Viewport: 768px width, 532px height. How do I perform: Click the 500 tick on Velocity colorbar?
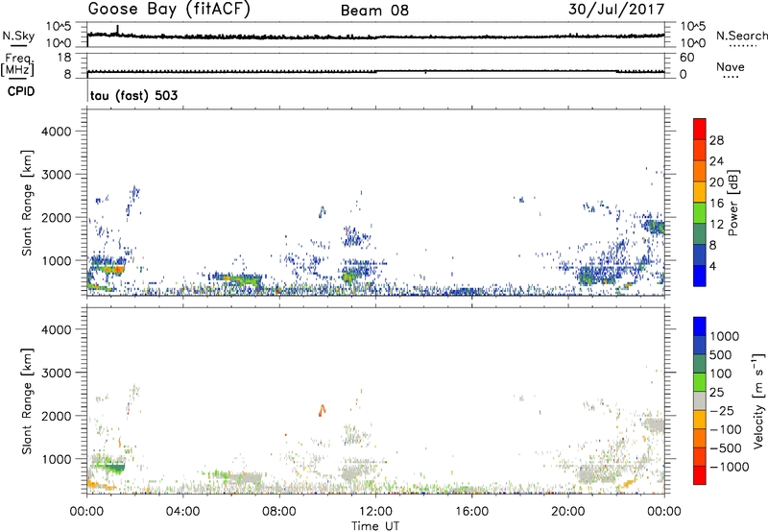[720, 354]
